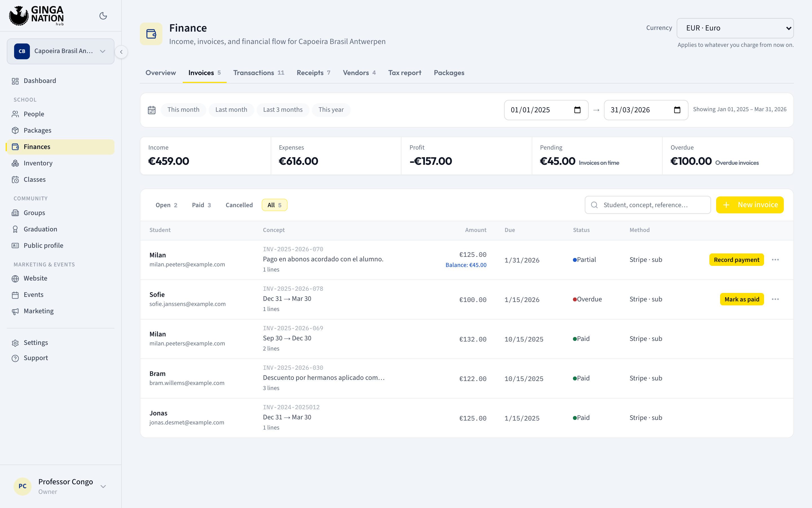Open Inventory section
Screen dimensions: 812x508
pyautogui.click(x=60, y=163)
